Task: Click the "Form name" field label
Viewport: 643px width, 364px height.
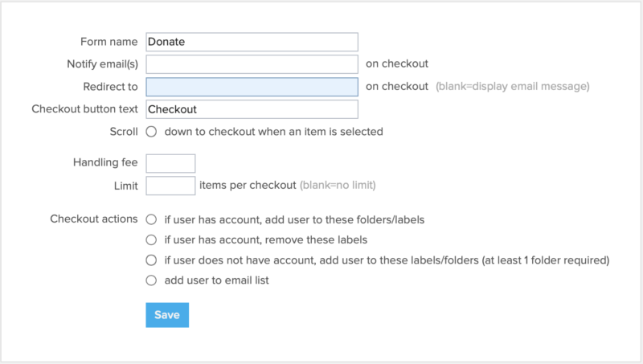Action: click(109, 42)
